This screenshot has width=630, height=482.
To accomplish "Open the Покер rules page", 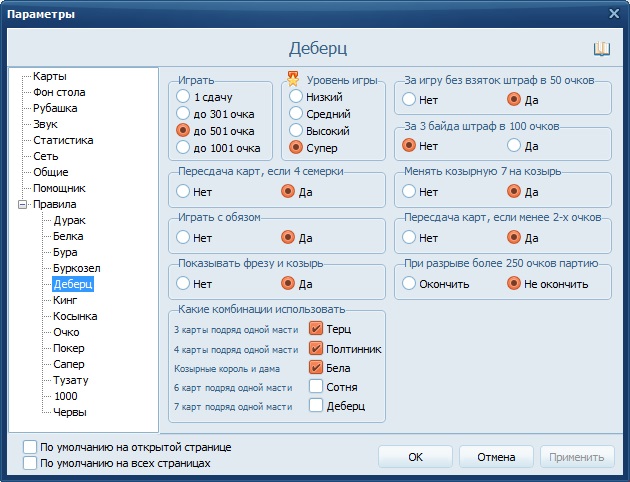I will [69, 348].
